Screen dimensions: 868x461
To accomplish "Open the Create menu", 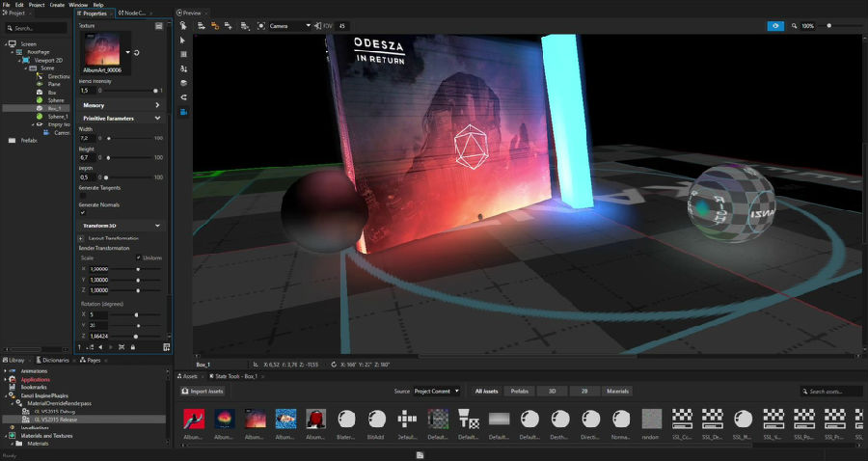I will (x=57, y=5).
